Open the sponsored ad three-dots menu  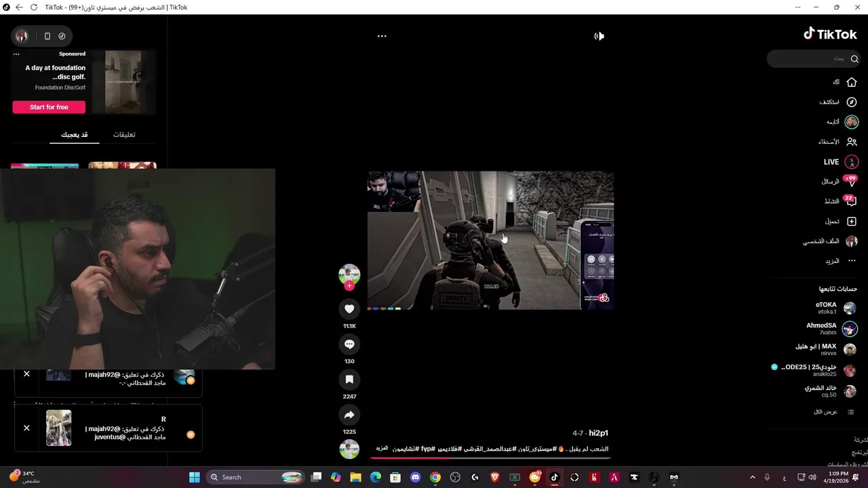(x=16, y=54)
